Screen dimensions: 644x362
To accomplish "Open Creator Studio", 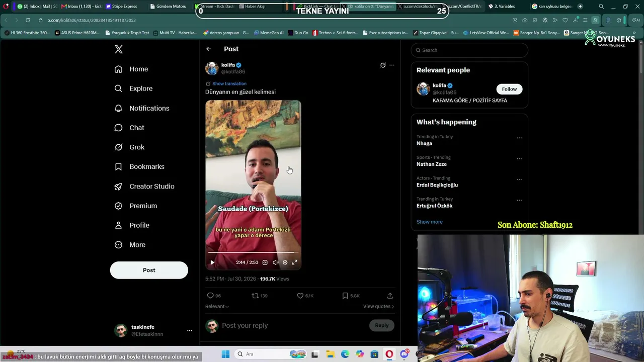I will pos(144,186).
